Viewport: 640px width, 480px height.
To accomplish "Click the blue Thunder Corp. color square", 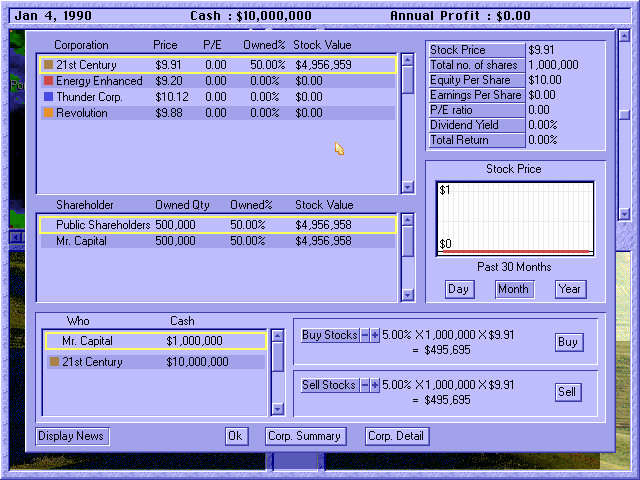I will [49, 96].
